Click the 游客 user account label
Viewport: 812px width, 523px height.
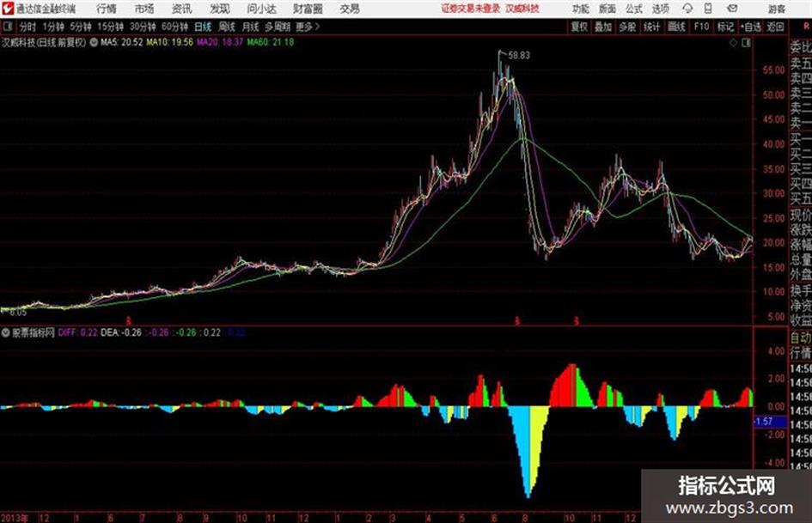[777, 9]
